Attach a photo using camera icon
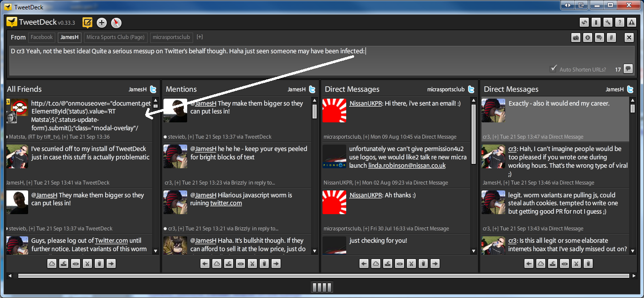 point(576,37)
